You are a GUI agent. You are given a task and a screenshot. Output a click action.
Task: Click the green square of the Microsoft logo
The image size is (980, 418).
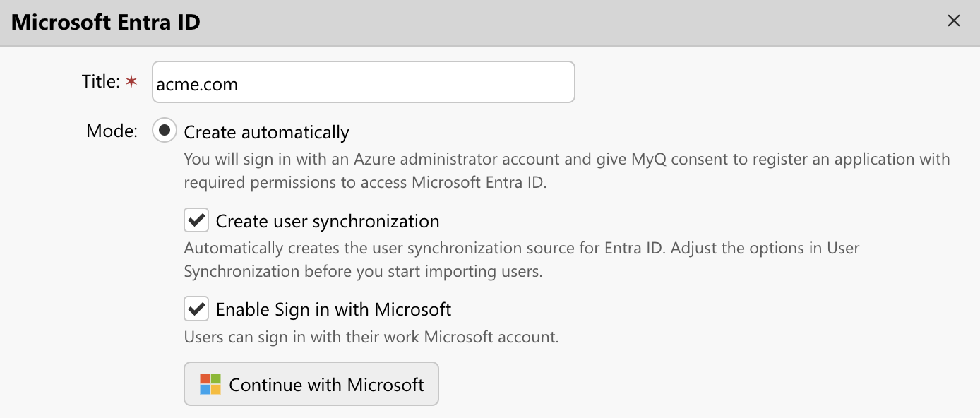[x=215, y=379]
